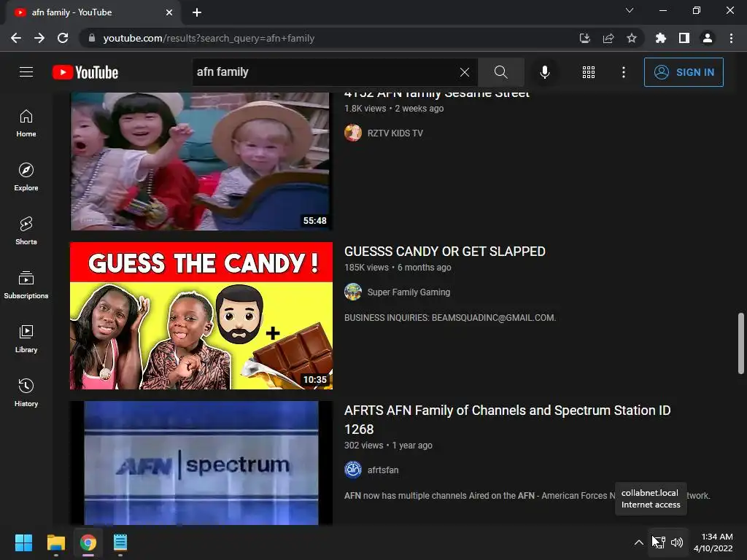Visit the afrtsfan channel name

(x=382, y=470)
